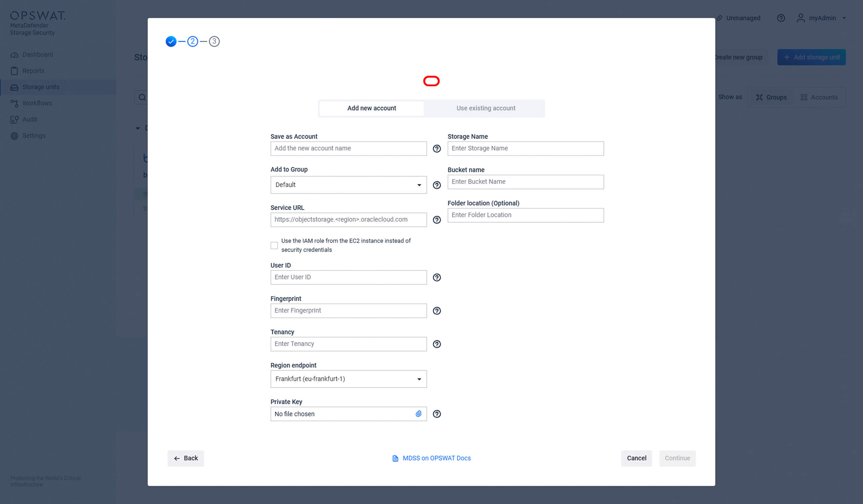Click help icon next to Private Key
Viewport: 863px width, 504px height.
tap(437, 414)
